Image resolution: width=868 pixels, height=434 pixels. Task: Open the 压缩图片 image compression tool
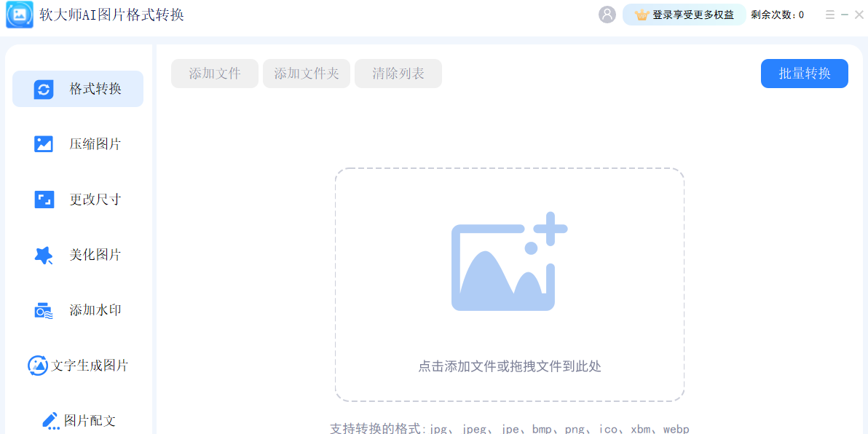click(77, 143)
